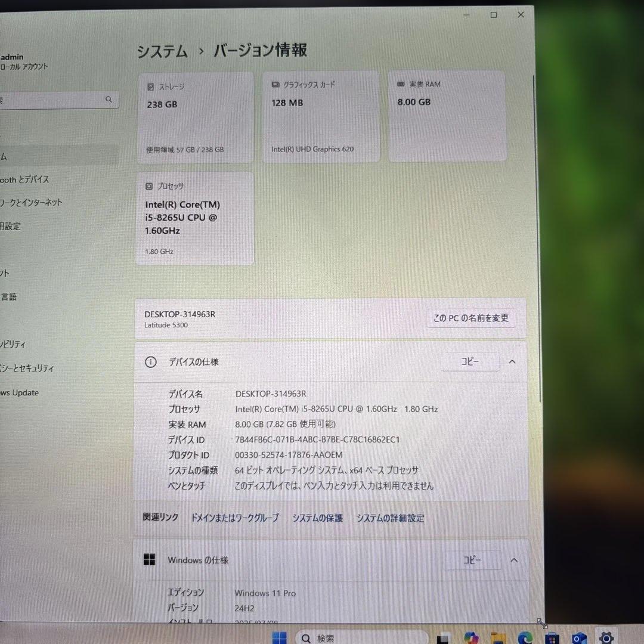Collapse the Windows の仕様 section
This screenshot has width=644, height=644.
(513, 560)
